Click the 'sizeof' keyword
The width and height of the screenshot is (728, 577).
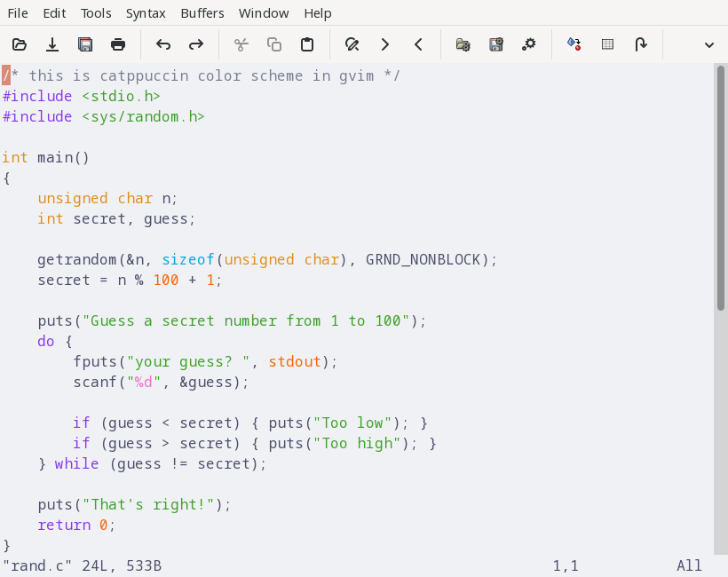187,259
